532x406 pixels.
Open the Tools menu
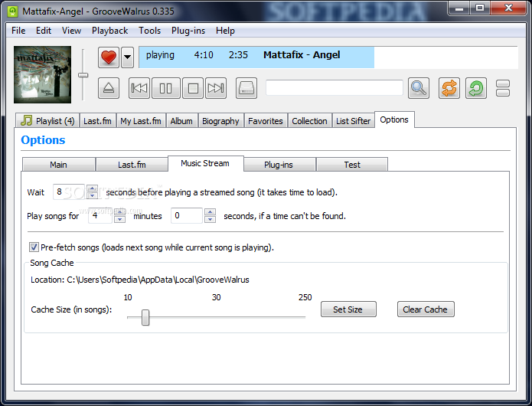[x=149, y=31]
